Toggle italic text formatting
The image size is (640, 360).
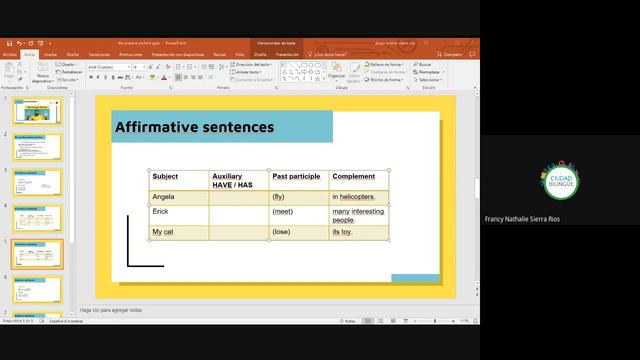click(98, 77)
